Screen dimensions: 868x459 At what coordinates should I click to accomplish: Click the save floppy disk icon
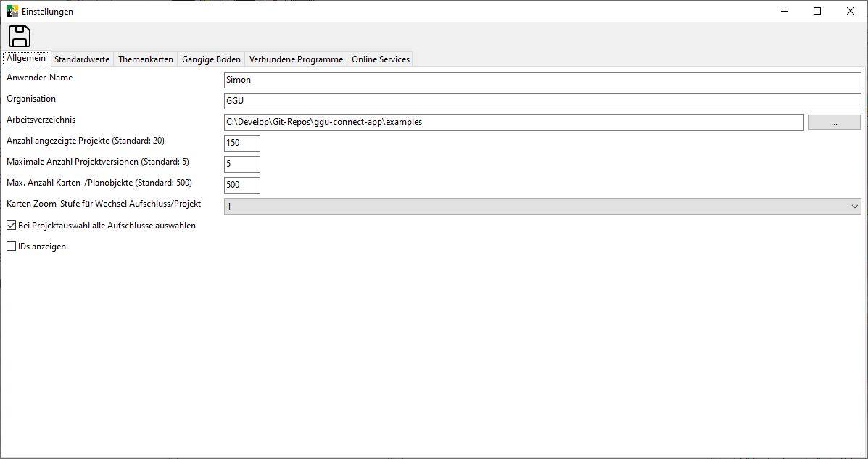[x=20, y=36]
